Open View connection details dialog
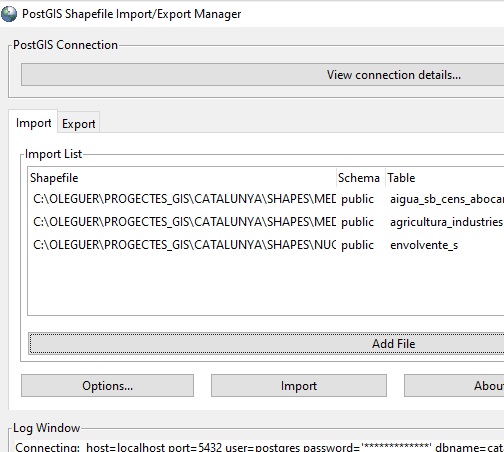This screenshot has height=452, width=504. point(263,75)
